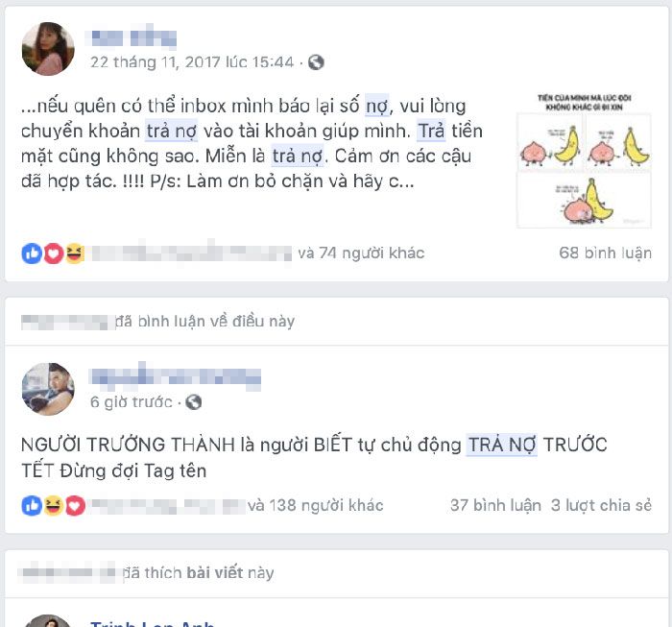
Task: Click the like reaction icon on second post
Action: click(x=32, y=506)
